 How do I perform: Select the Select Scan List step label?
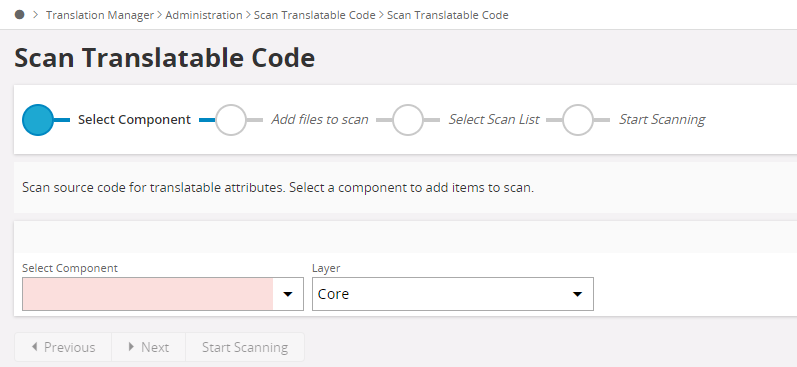494,120
